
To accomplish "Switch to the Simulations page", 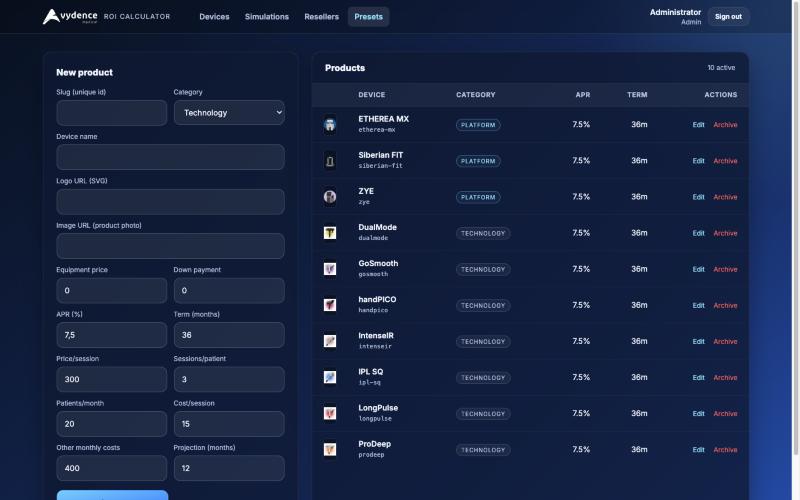I will click(267, 17).
